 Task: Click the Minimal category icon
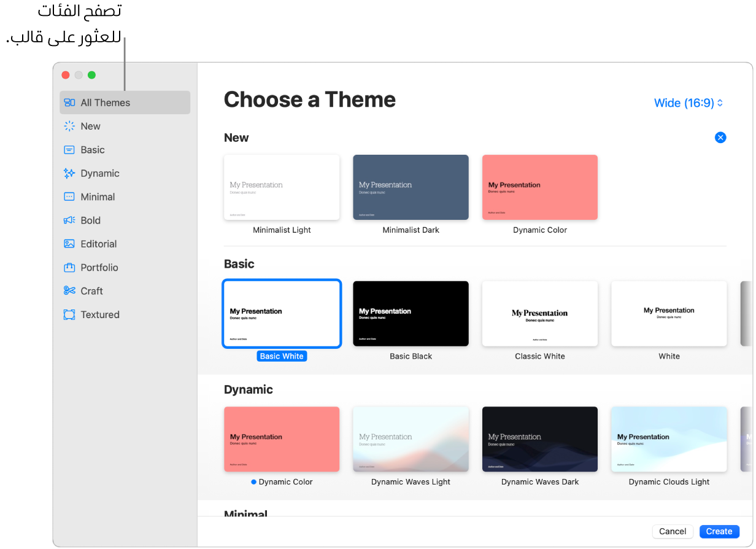[69, 197]
